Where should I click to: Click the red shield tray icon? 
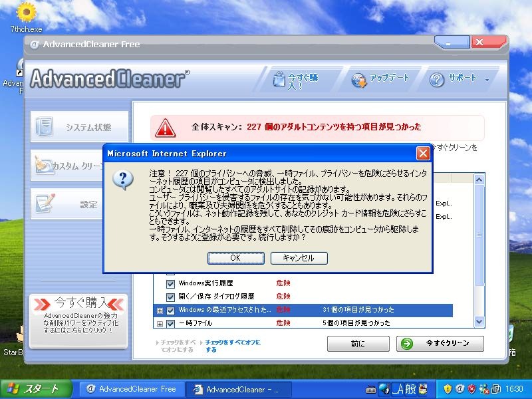tap(471, 389)
